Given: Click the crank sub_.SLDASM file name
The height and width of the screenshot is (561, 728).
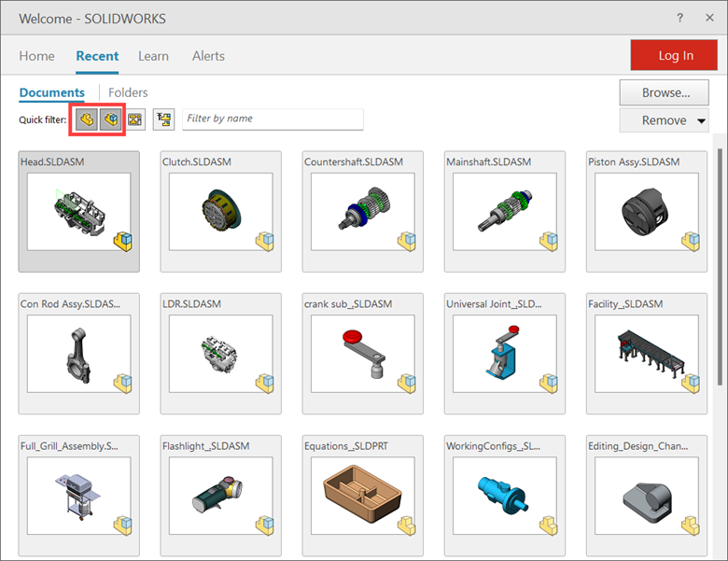Looking at the screenshot, I should (x=348, y=304).
